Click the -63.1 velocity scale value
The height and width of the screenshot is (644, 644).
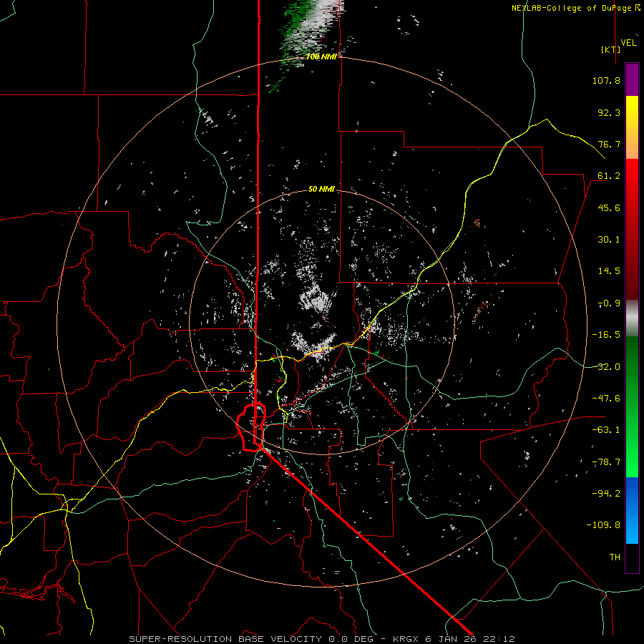(x=606, y=430)
